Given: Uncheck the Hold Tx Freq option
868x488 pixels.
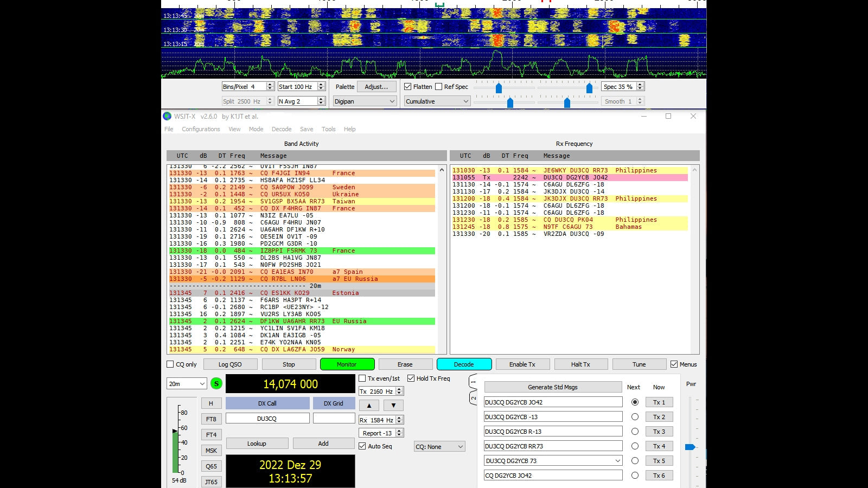Looking at the screenshot, I should [x=411, y=378].
